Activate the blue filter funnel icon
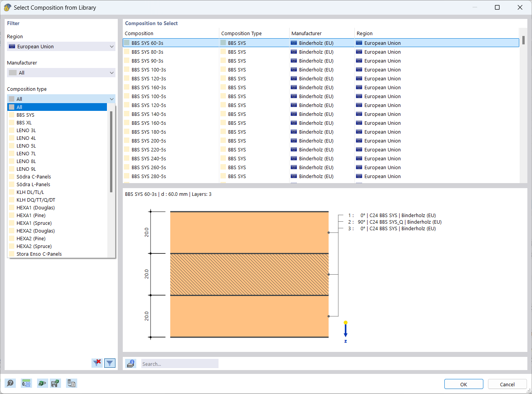532x394 pixels. click(110, 363)
